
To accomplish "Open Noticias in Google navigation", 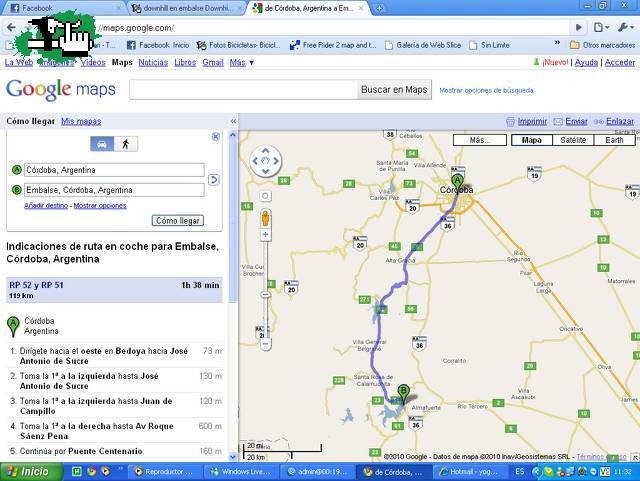I will [153, 62].
